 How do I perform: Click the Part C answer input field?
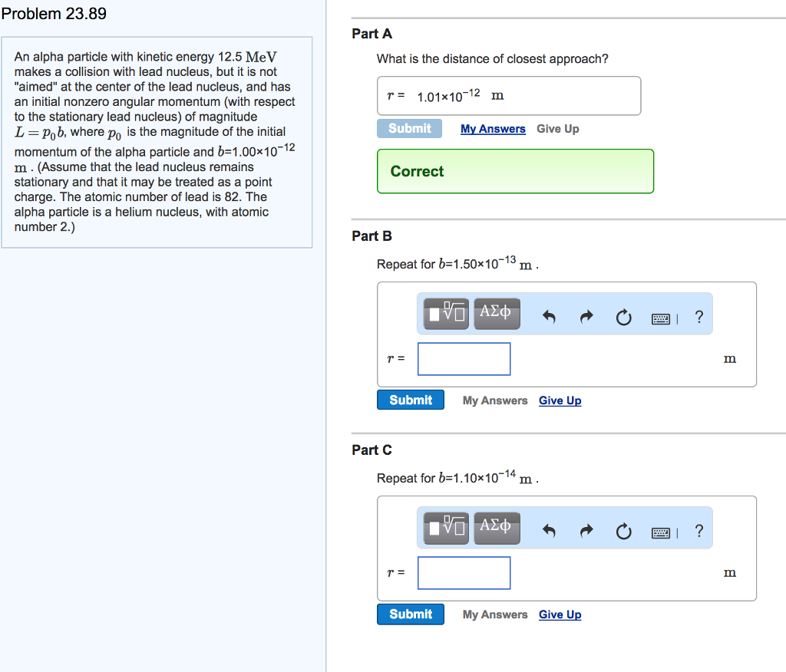point(464,573)
